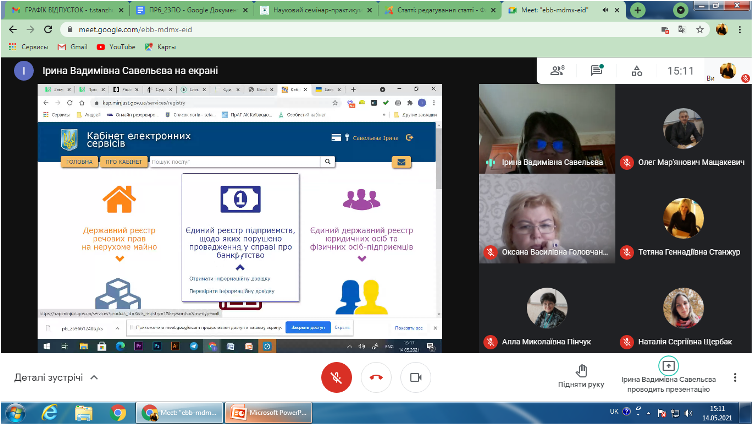752x424 pixels.
Task: Select Оксана Василівна Головчан video tile
Action: pos(547,219)
